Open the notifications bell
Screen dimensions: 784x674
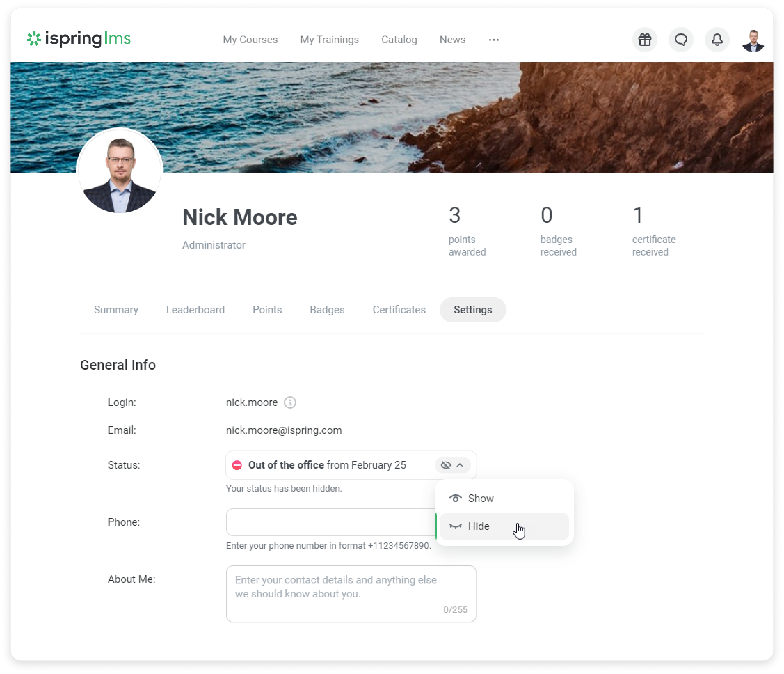717,40
